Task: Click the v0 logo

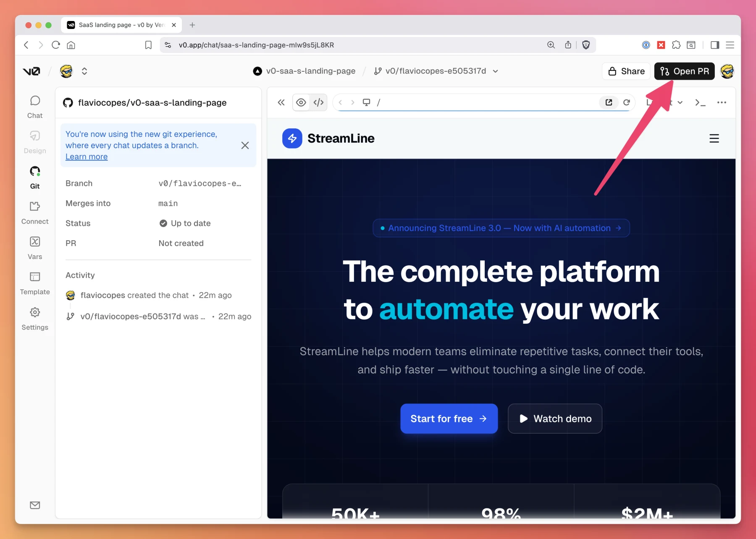Action: [x=31, y=71]
